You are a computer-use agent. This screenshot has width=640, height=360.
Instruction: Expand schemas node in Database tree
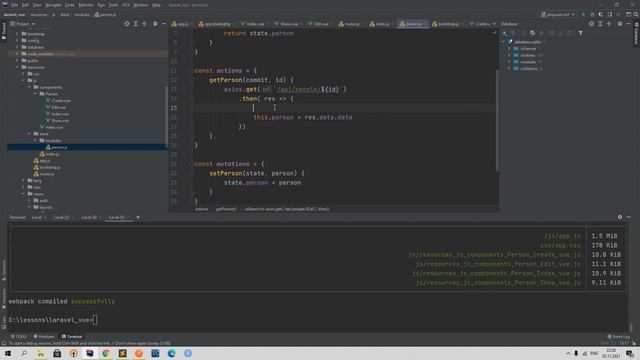coord(509,49)
